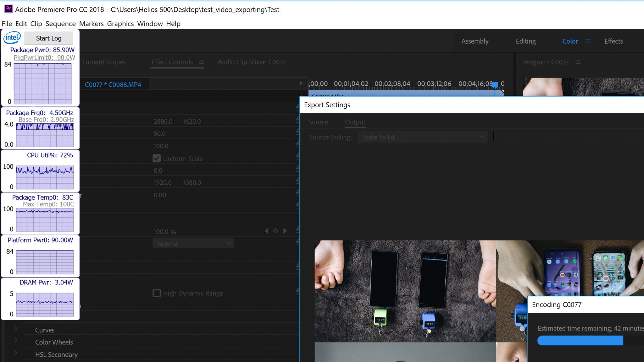Select the Effect Controls tab
Viewport: 644px width, 362px height.
click(x=172, y=62)
